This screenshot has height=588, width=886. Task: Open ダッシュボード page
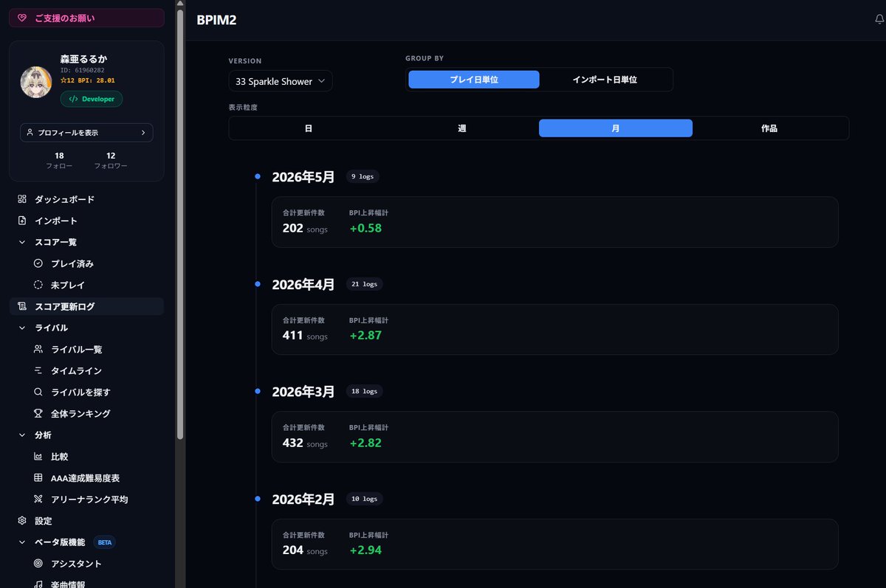(86, 199)
